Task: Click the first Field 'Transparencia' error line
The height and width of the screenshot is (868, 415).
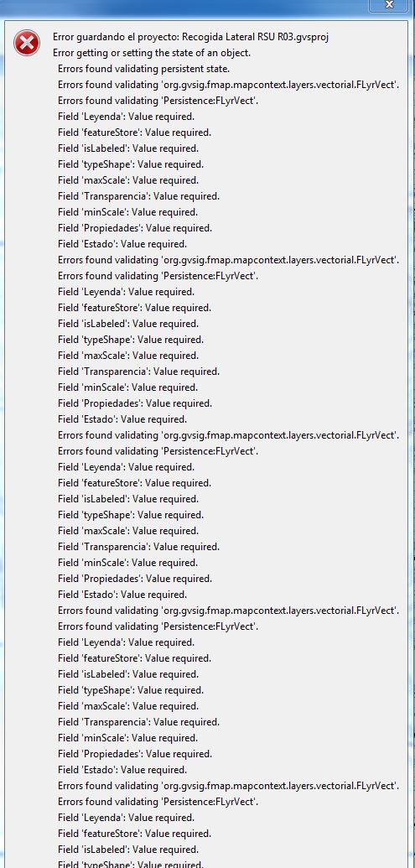Action: coord(138,196)
